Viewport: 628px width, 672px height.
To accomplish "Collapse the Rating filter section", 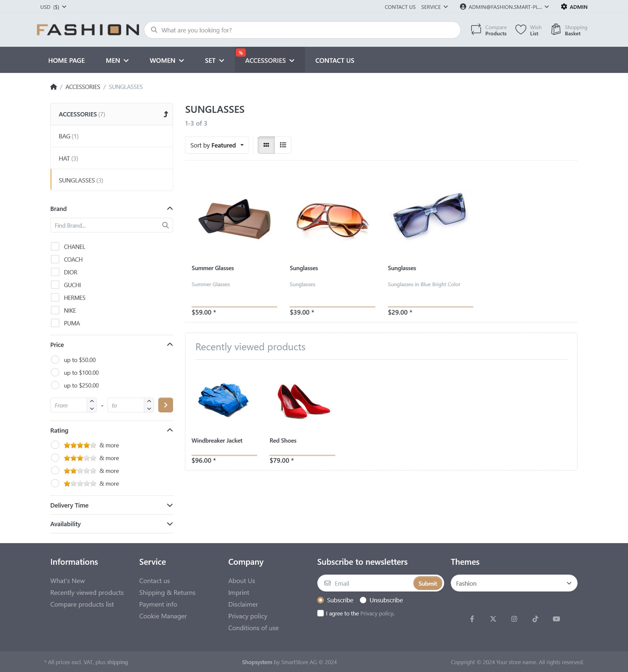I will click(170, 430).
